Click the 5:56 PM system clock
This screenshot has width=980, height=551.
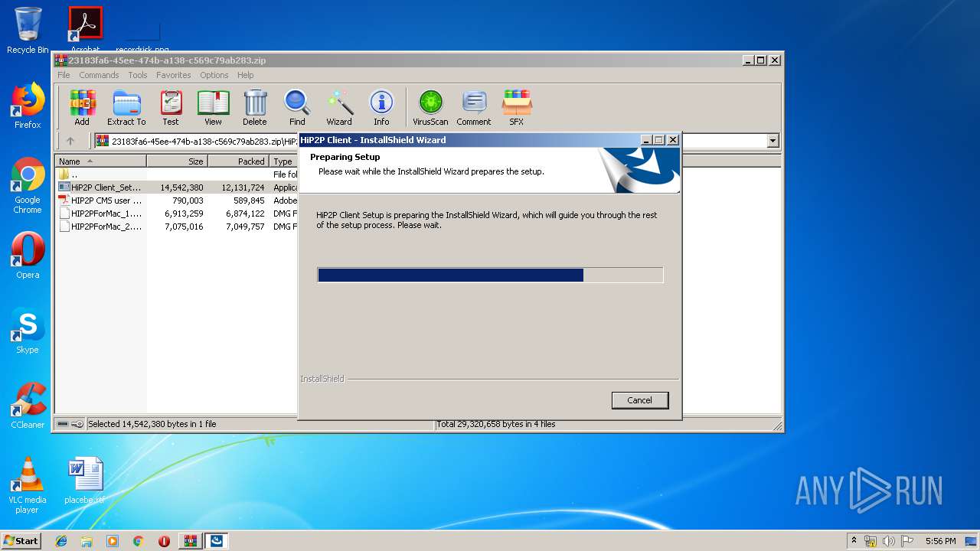pos(940,541)
